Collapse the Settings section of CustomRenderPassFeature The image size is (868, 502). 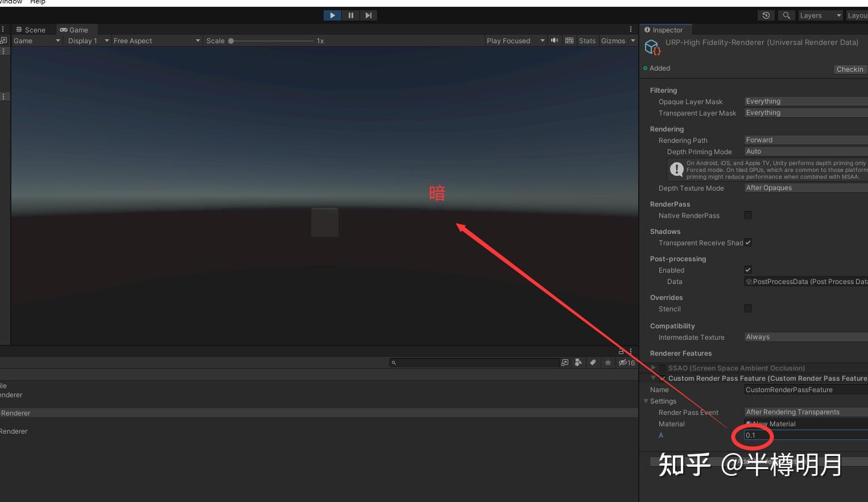click(646, 401)
